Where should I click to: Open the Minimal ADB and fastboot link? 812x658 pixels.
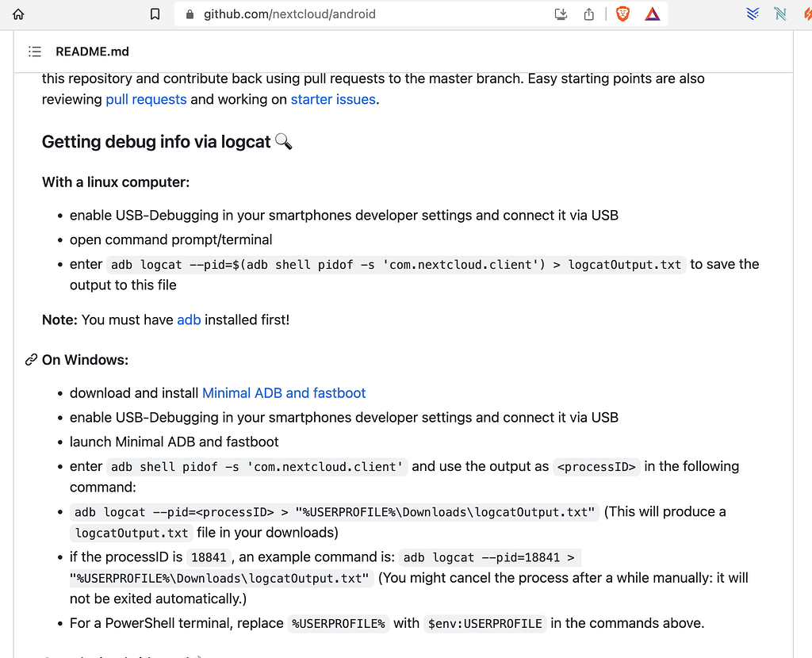click(283, 392)
